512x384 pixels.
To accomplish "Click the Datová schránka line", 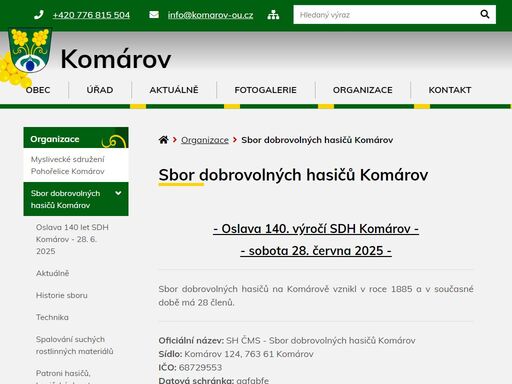I will pos(214,380).
